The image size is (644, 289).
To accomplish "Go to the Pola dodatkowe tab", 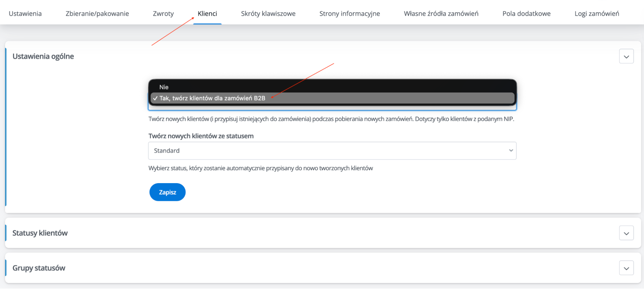I will coord(526,14).
